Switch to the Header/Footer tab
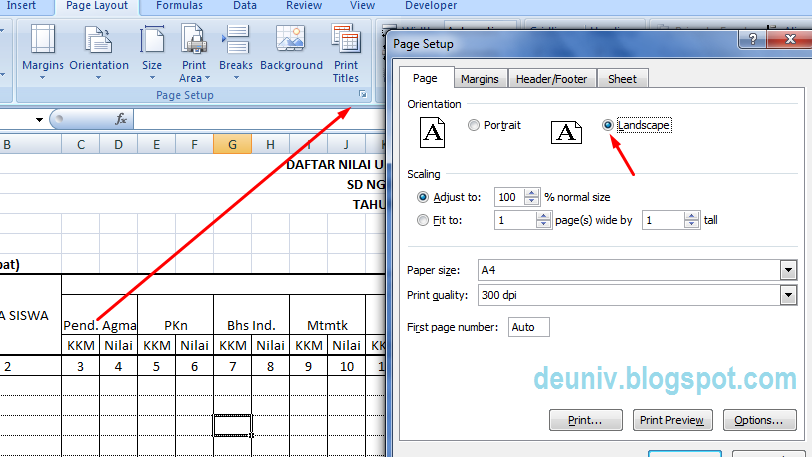The image size is (812, 457). (x=552, y=79)
